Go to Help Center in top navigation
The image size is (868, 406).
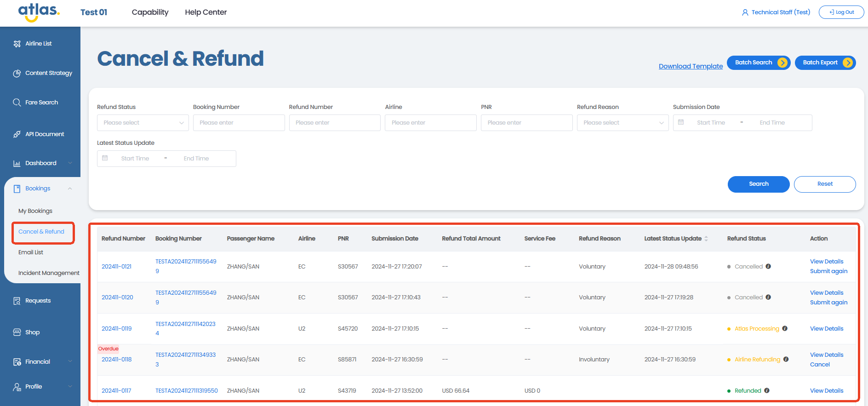(x=206, y=12)
